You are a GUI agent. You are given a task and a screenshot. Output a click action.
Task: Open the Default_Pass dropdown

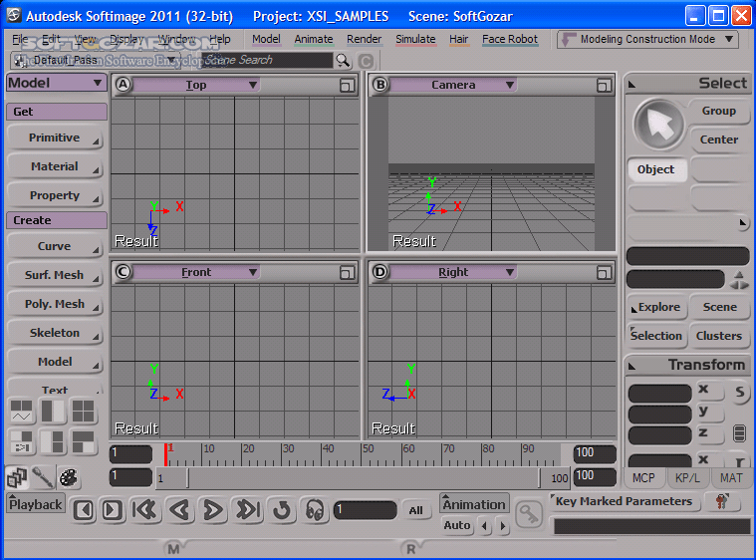coord(96,61)
